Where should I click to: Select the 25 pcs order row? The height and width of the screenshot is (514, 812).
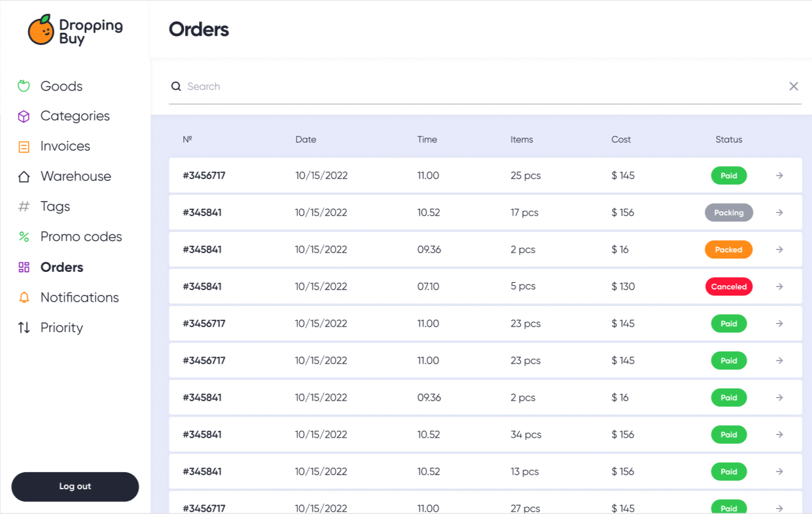tap(486, 175)
